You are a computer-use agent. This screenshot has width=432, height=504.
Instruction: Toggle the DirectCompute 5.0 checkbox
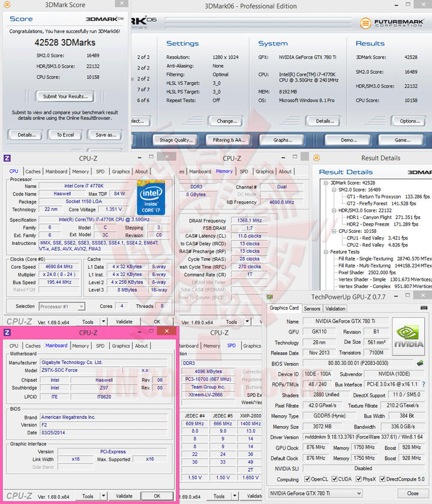tap(383, 479)
